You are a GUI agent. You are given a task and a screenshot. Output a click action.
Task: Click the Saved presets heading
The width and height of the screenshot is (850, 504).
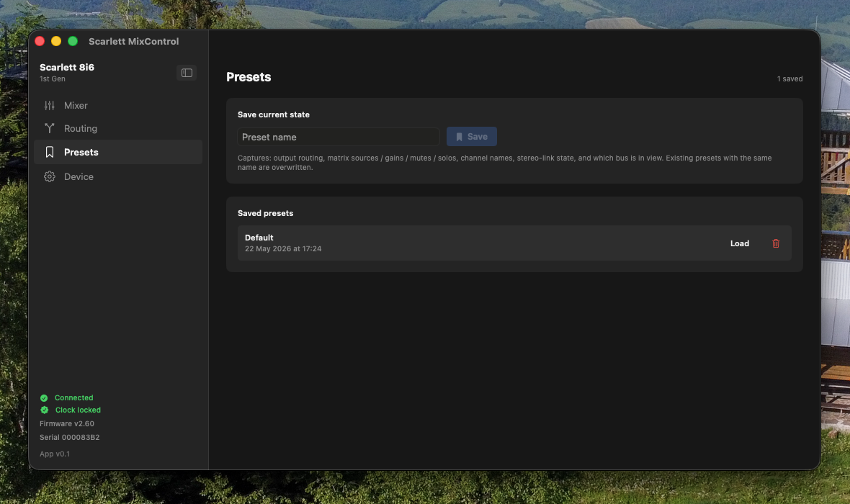tap(266, 213)
